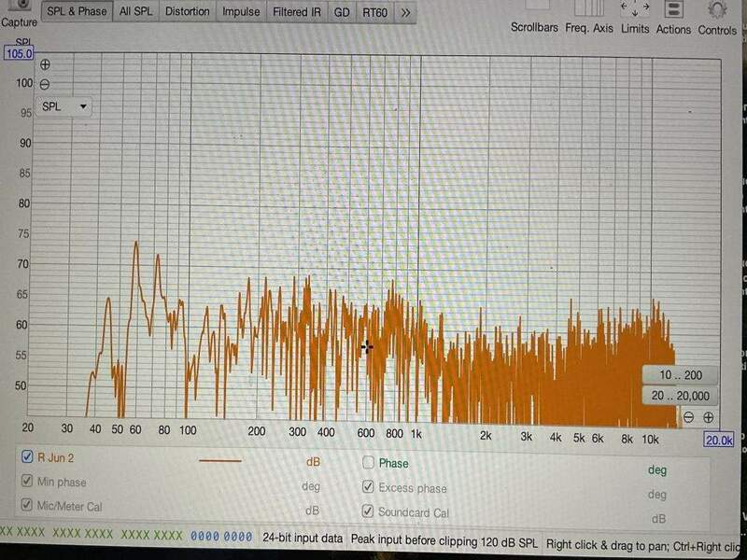Click the 20.0k frequency limit field
Screen dimensions: 747x560
coord(718,440)
